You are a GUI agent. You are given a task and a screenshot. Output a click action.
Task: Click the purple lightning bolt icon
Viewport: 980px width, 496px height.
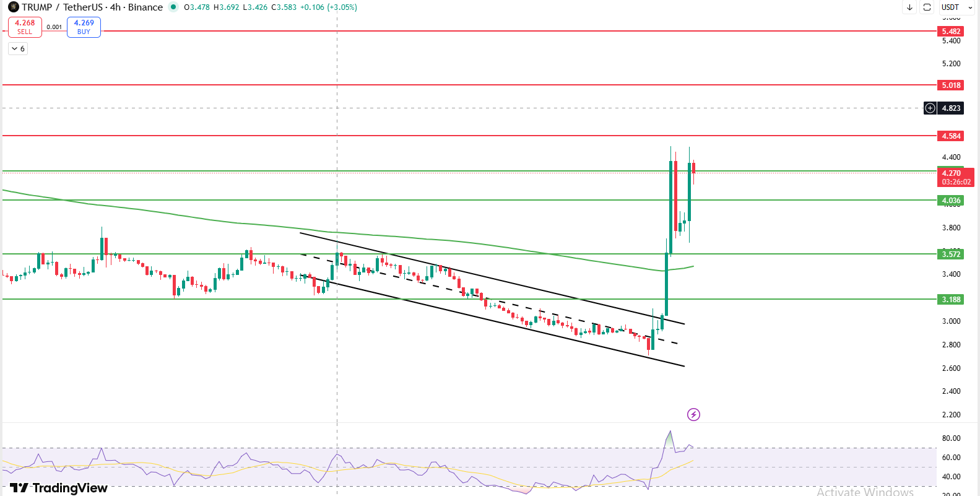point(693,414)
